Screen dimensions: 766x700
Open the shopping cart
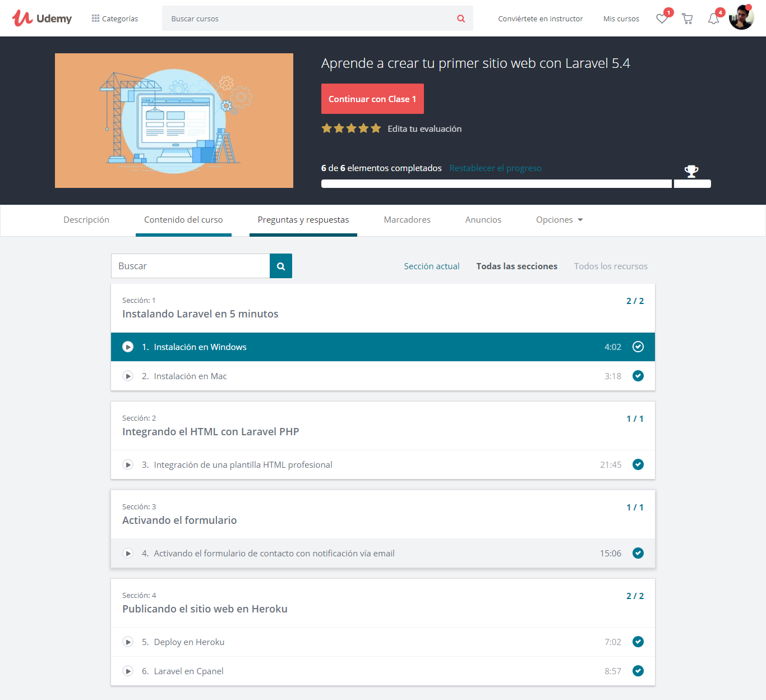pos(687,19)
